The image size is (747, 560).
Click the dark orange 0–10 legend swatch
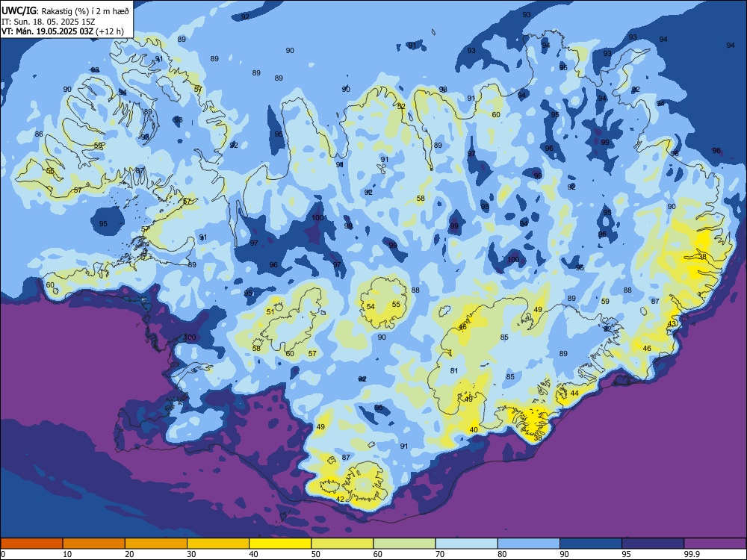click(x=31, y=544)
